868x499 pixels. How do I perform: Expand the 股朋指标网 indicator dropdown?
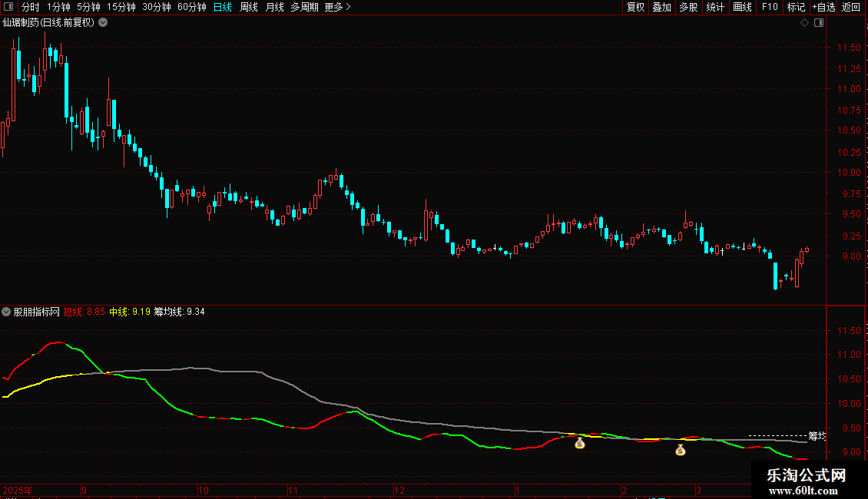point(6,312)
